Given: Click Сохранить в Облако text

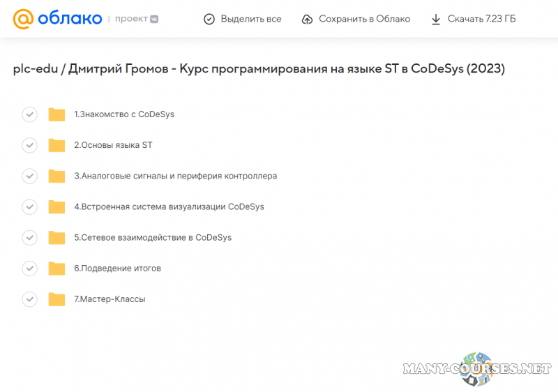Looking at the screenshot, I should tap(364, 20).
